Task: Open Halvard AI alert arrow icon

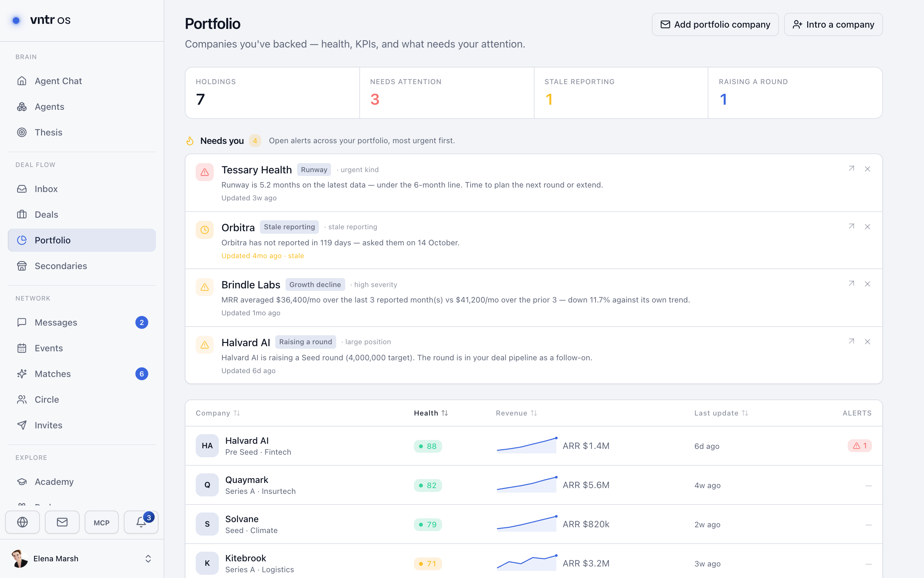Action: point(851,341)
